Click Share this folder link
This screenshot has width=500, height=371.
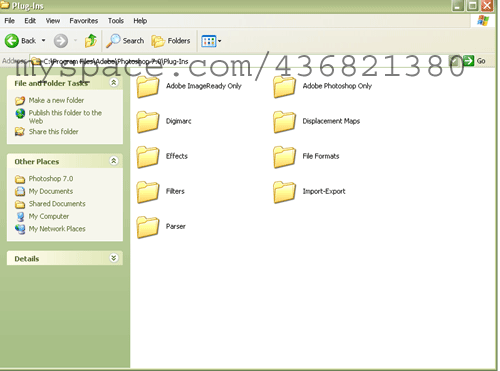click(53, 131)
